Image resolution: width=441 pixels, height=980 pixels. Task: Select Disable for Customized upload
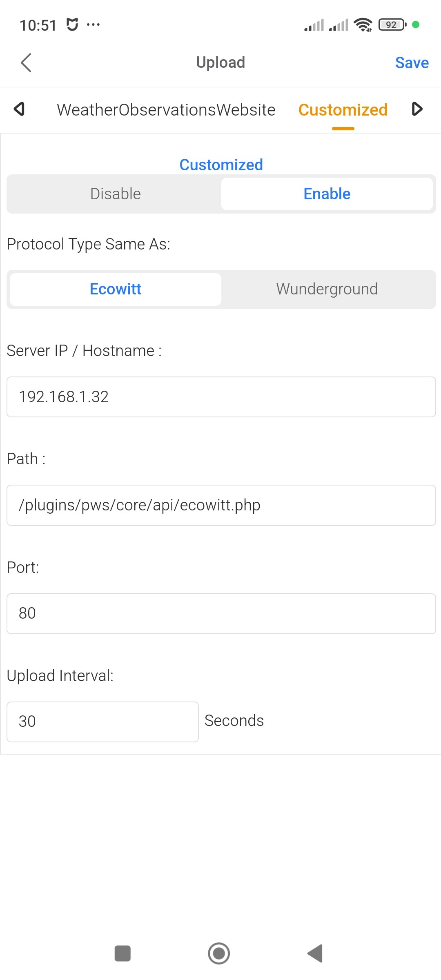tap(115, 194)
